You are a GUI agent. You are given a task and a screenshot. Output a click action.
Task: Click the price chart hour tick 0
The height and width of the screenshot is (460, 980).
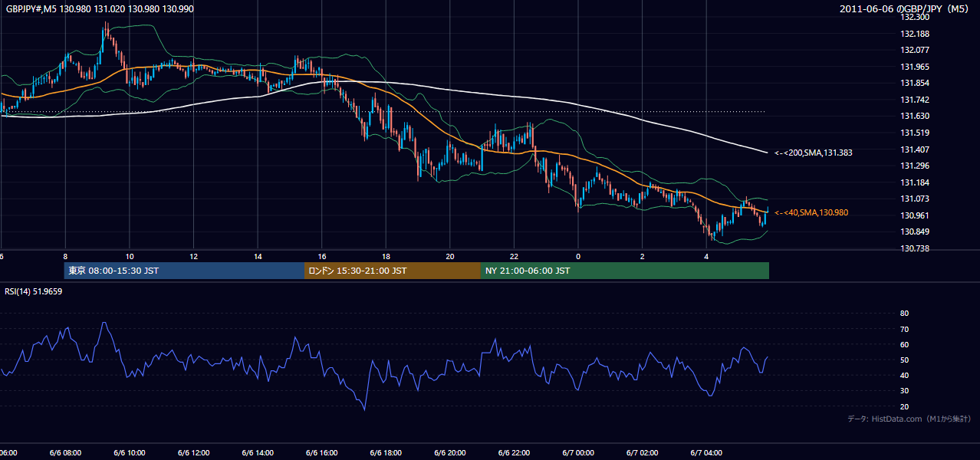point(578,256)
